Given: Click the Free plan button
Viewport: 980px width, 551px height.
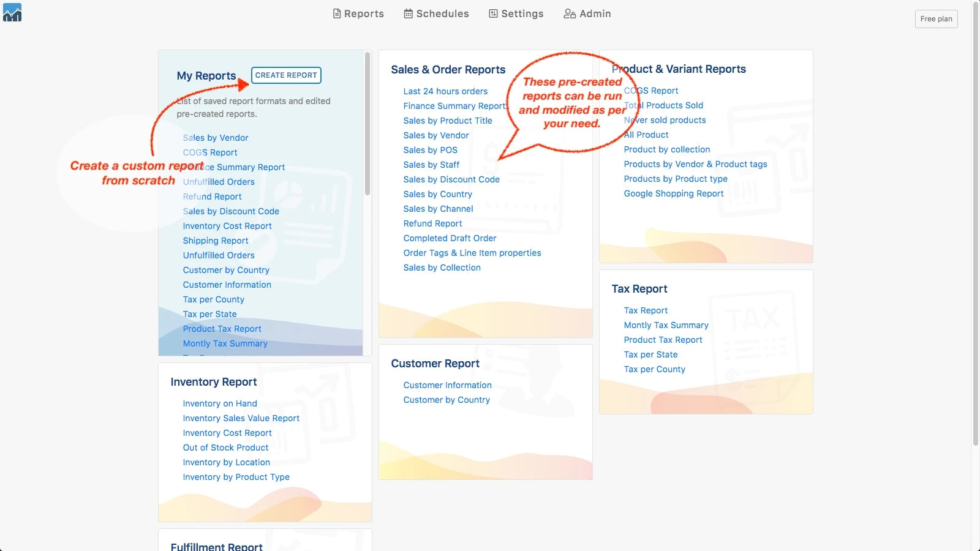Looking at the screenshot, I should 936,19.
